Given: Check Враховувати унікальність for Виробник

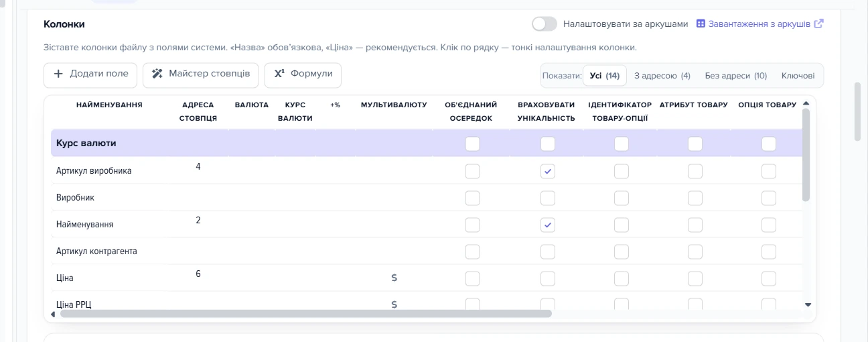Looking at the screenshot, I should 548,198.
